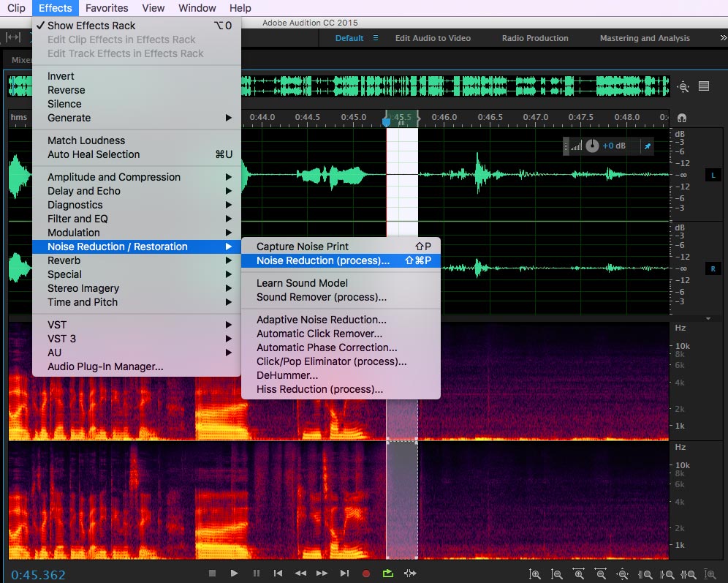Click the HUD volume knob

(591, 146)
